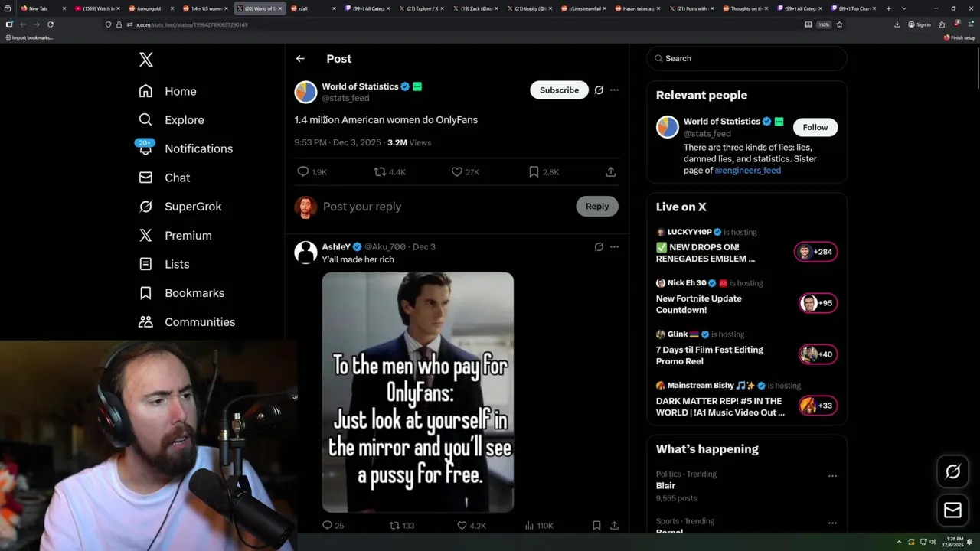Open Explore in the sidebar
The width and height of the screenshot is (980, 551).
point(171,120)
